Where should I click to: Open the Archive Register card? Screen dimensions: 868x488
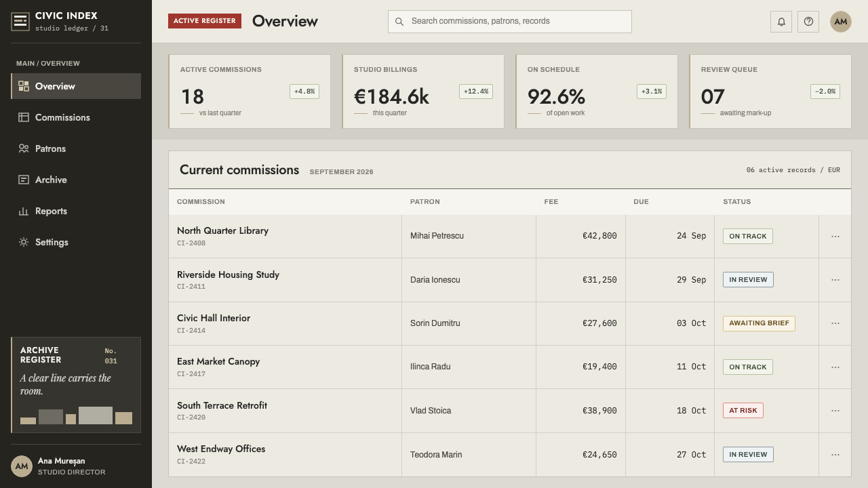(x=76, y=385)
